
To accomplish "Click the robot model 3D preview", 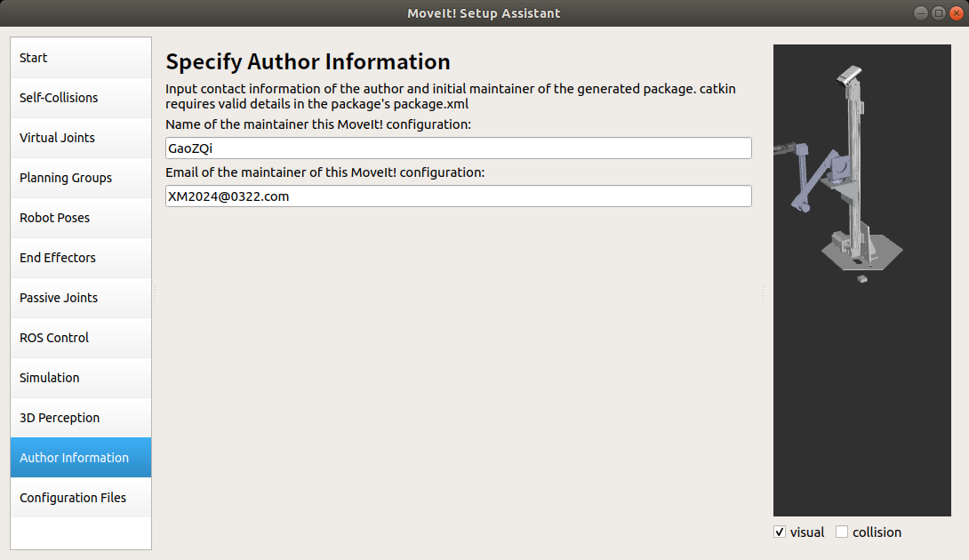I will click(862, 280).
